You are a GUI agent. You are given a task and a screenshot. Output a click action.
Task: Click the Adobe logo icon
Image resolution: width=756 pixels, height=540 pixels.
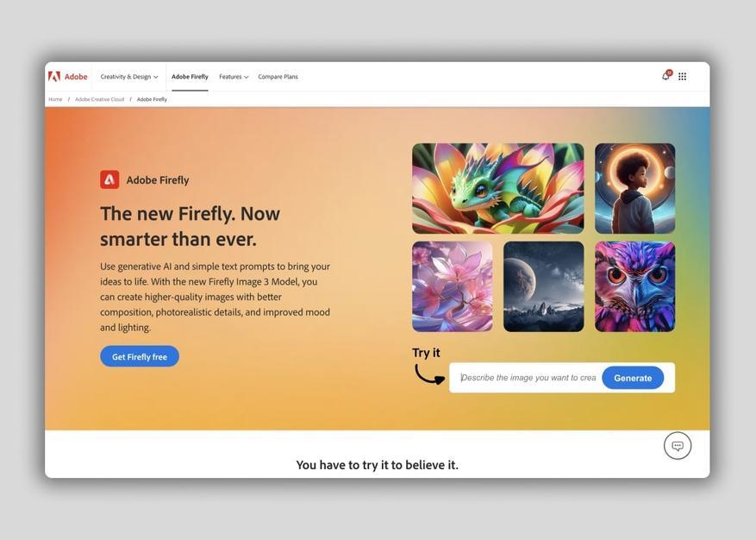(54, 76)
